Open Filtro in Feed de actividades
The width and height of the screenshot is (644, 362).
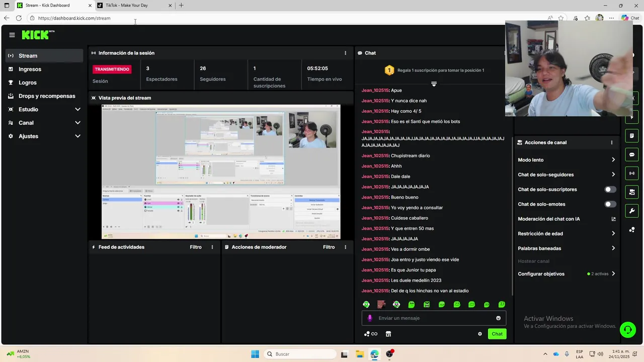(196, 247)
